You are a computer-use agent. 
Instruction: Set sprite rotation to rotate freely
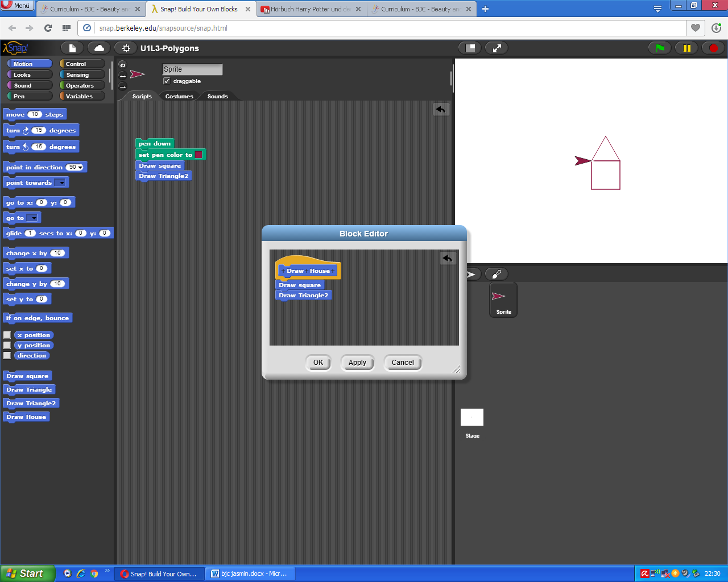(x=122, y=65)
